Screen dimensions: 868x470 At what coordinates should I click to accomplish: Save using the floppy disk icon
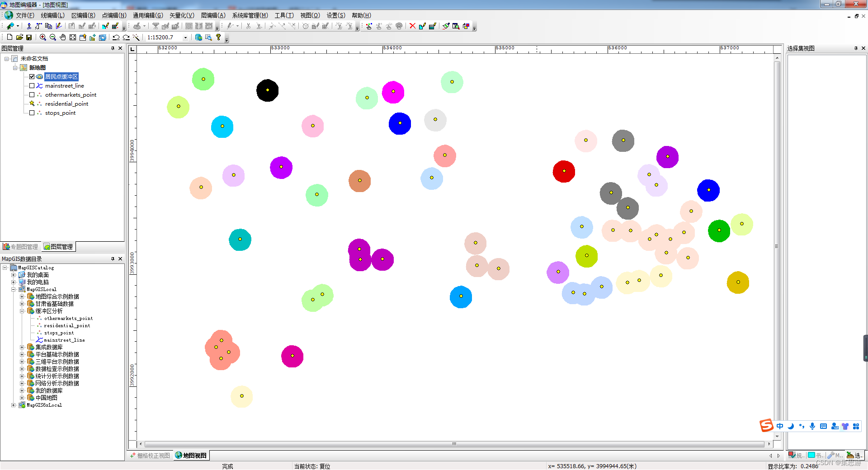[29, 38]
